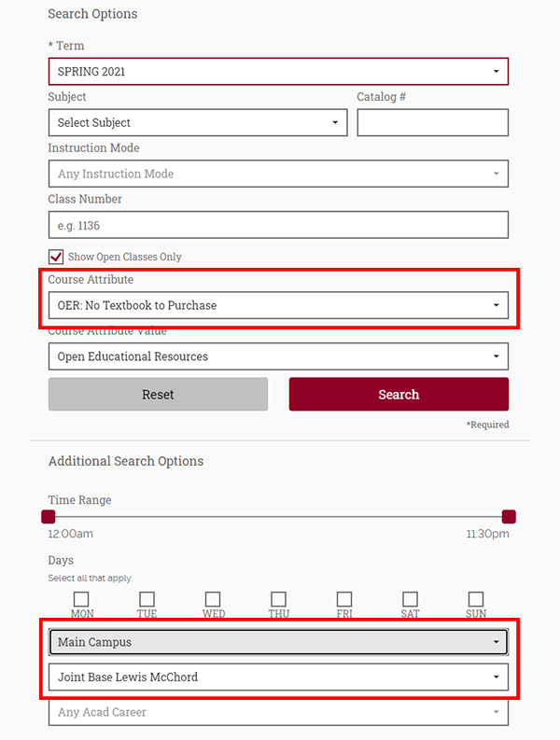The height and width of the screenshot is (740, 560).
Task: Click the red Search button
Action: point(399,395)
